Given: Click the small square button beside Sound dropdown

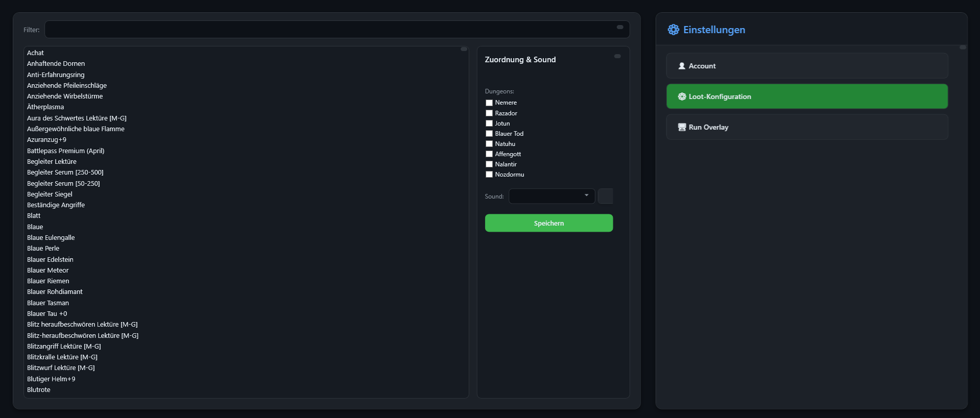Looking at the screenshot, I should pos(605,196).
